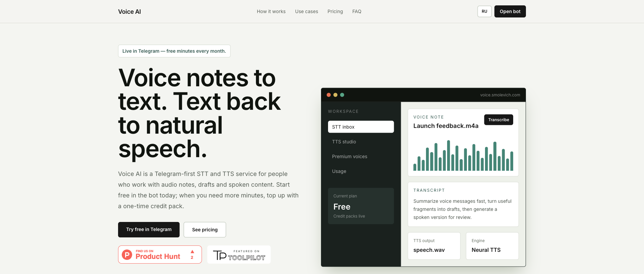The image size is (644, 274).
Task: Switch language with the RU button
Action: [484, 11]
